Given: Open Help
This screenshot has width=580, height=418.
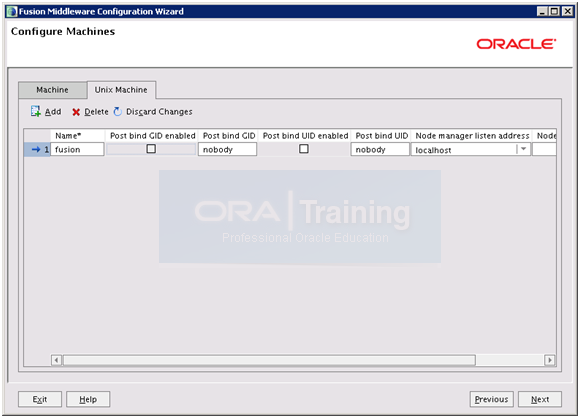Looking at the screenshot, I should click(x=88, y=399).
